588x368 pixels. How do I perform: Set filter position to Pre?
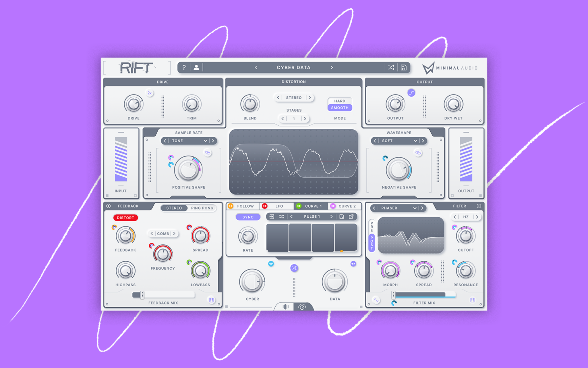371,227
